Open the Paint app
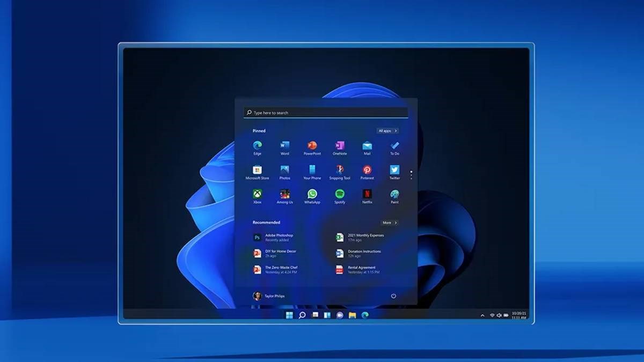Viewport: 644px width, 362px height. click(394, 196)
